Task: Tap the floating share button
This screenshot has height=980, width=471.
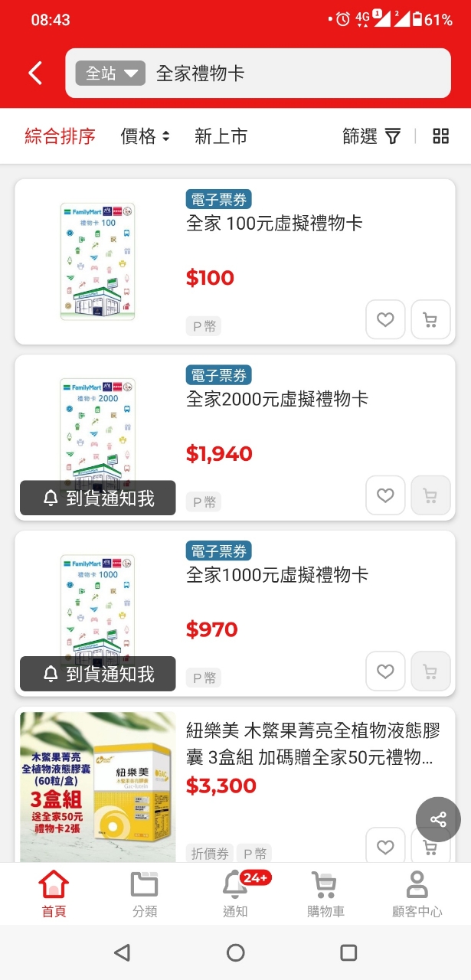Action: 438,820
